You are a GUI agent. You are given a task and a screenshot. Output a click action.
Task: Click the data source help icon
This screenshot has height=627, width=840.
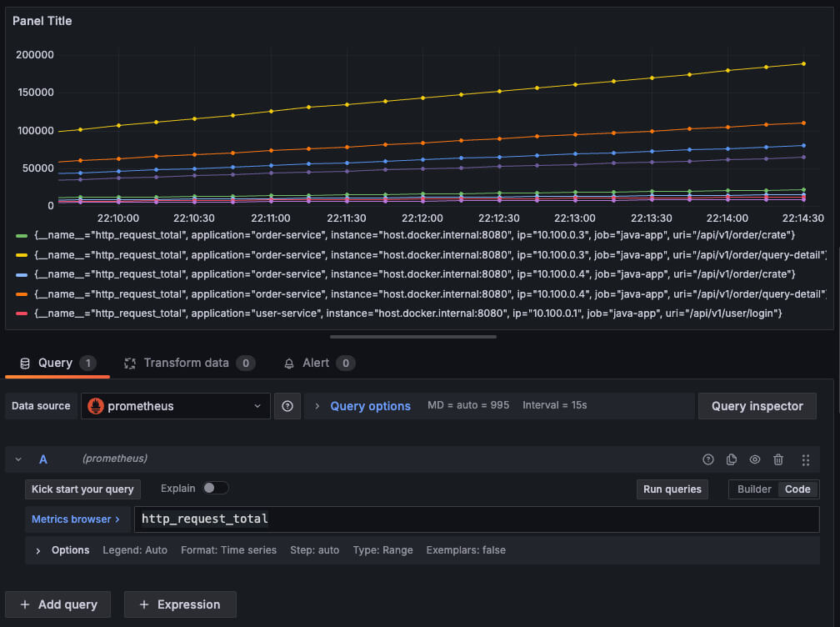(x=287, y=406)
